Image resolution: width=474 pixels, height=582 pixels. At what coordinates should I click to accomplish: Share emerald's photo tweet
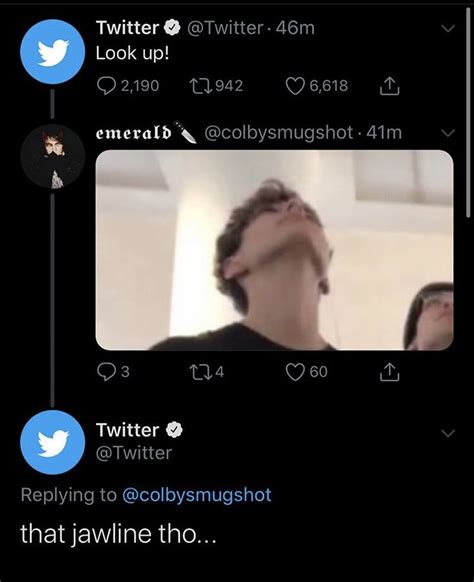point(389,372)
